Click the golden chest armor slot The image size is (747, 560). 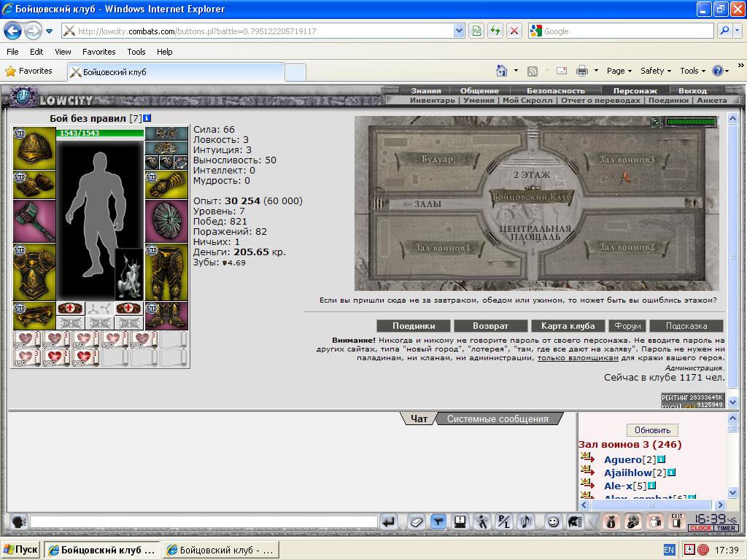pos(34,273)
